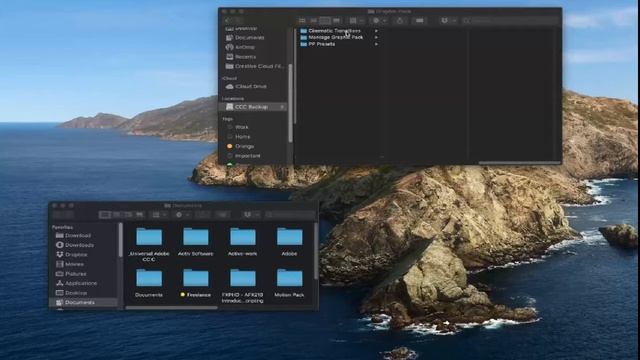The height and width of the screenshot is (360, 640).
Task: Focus search field in top Finder window
Action: click(510, 20)
